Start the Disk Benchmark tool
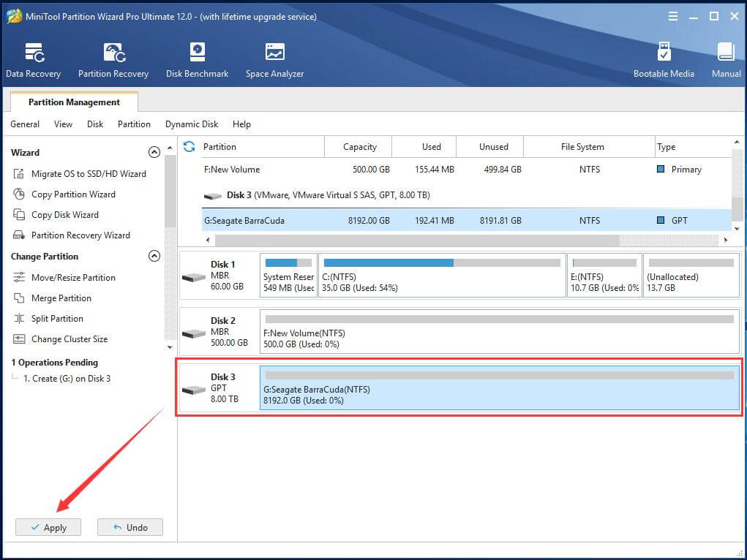The image size is (747, 560). 197,60
